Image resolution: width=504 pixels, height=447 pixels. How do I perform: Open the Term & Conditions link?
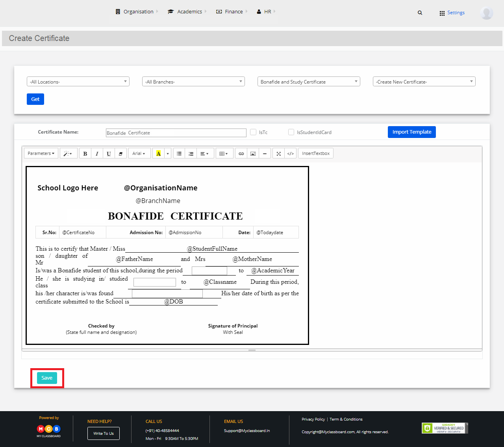tap(346, 419)
